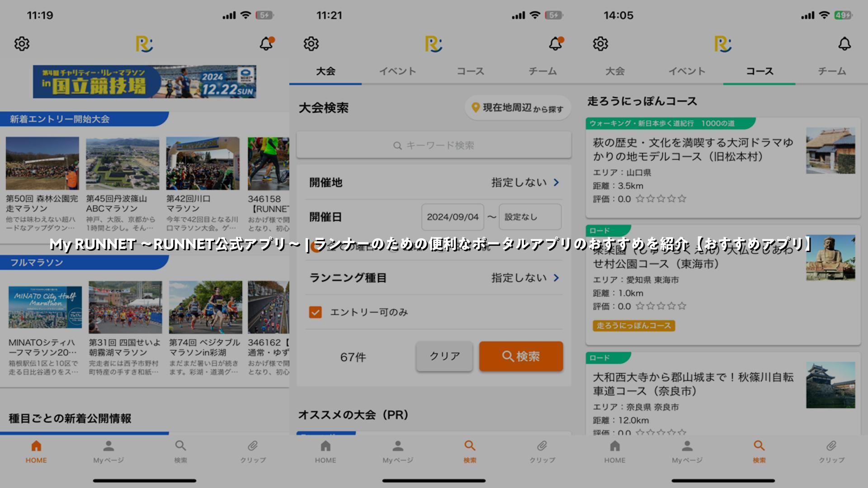Tap the 走ろうにっぽんコース orange tag

tap(634, 325)
